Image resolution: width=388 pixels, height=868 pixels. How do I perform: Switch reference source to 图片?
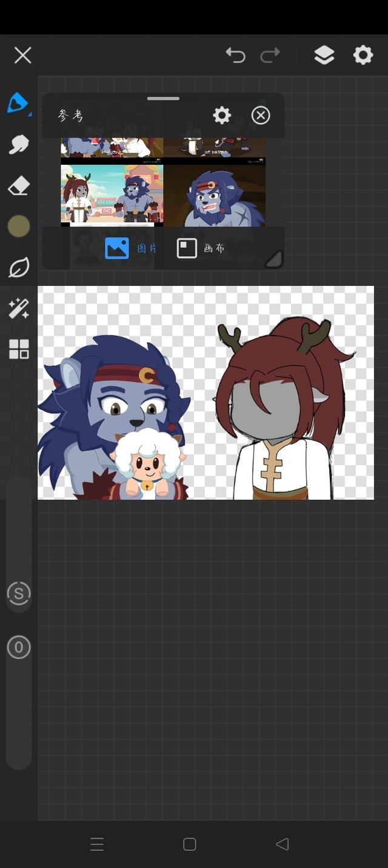coord(131,248)
